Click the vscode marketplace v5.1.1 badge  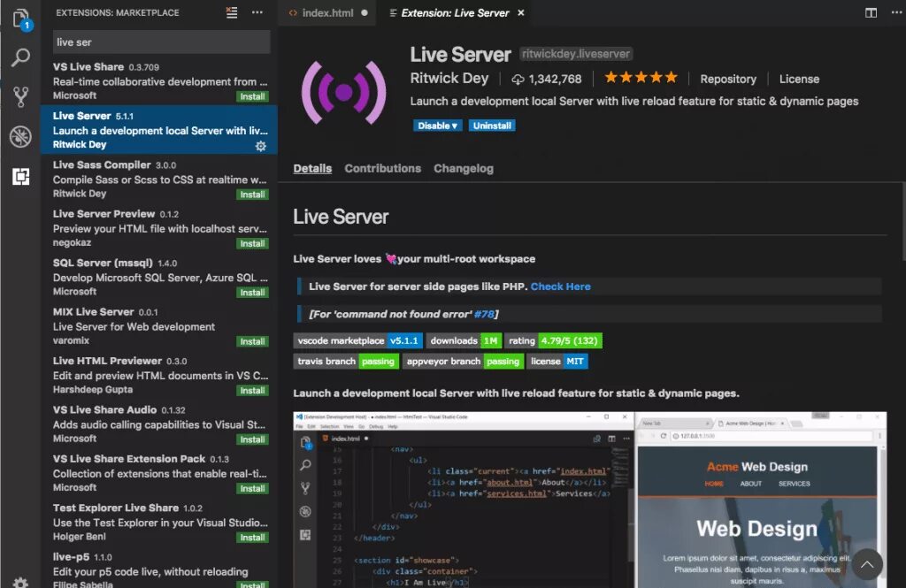pyautogui.click(x=358, y=340)
